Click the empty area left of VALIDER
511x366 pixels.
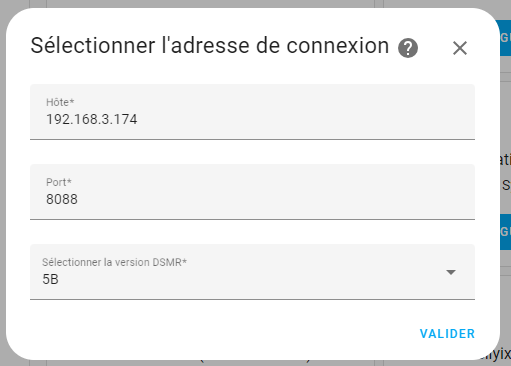(220, 334)
